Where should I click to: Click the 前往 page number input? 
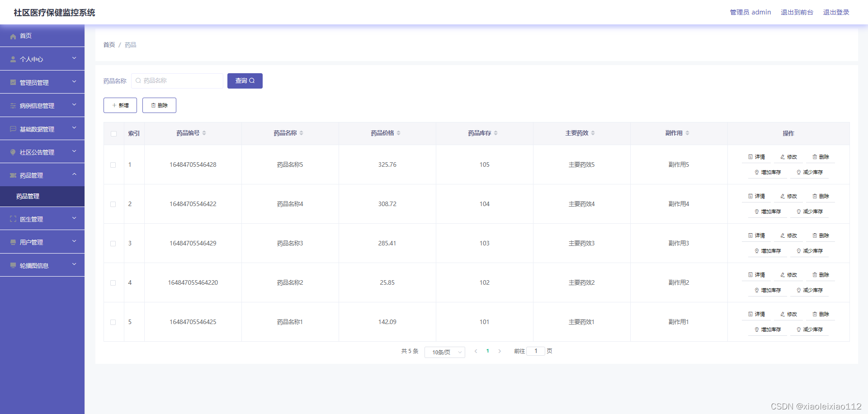[536, 351]
